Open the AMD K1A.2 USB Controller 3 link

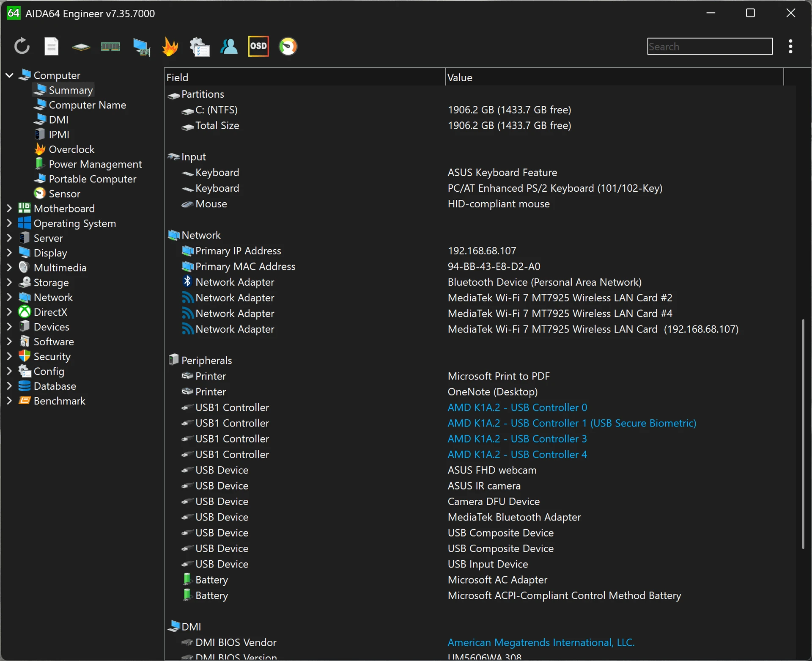517,439
